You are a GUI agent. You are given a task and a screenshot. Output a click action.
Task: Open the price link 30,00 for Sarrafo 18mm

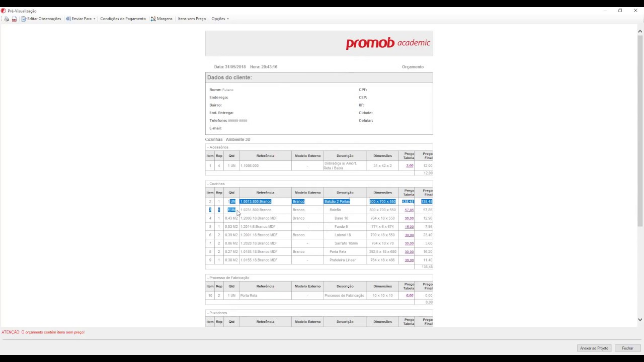pos(409,243)
